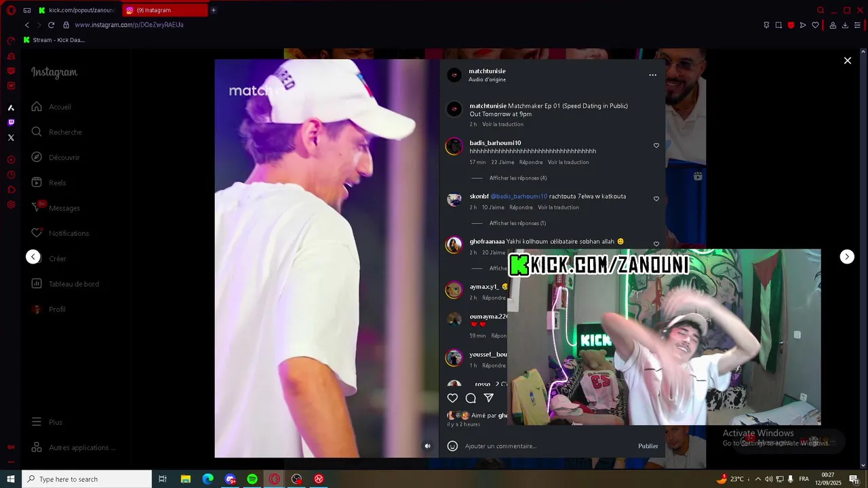The height and width of the screenshot is (488, 868).
Task: Share the post with paper plane icon
Action: tap(488, 398)
